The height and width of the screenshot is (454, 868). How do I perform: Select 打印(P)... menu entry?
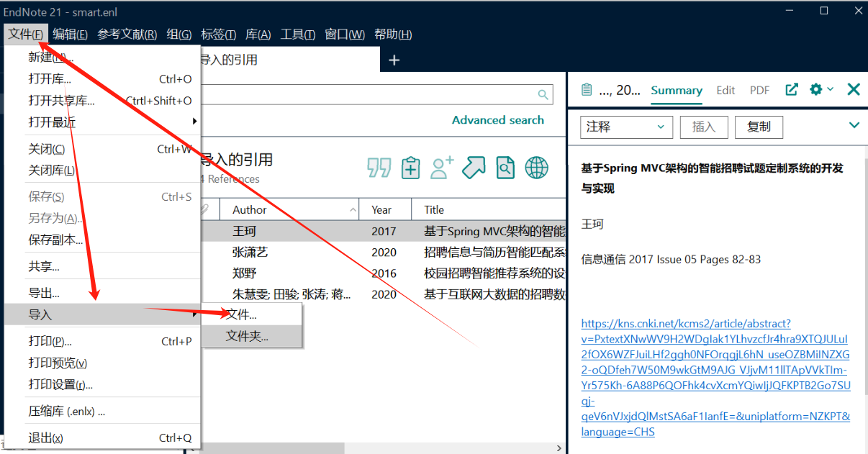point(102,342)
